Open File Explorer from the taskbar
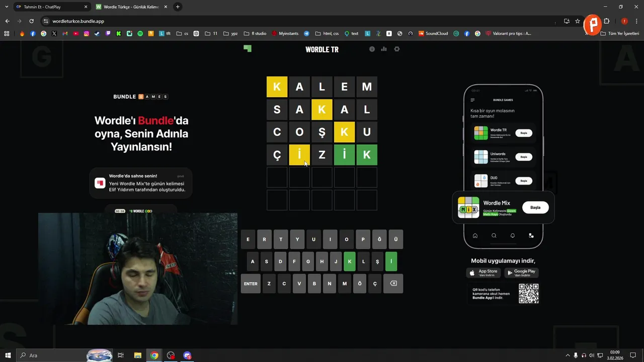 tap(137, 355)
